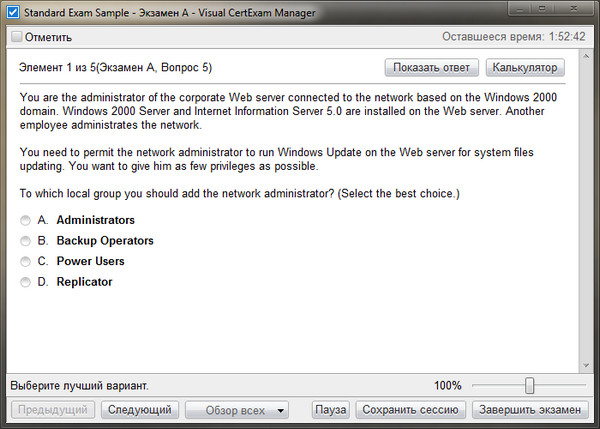
Task: Go to next question with Следующий
Action: (x=142, y=410)
